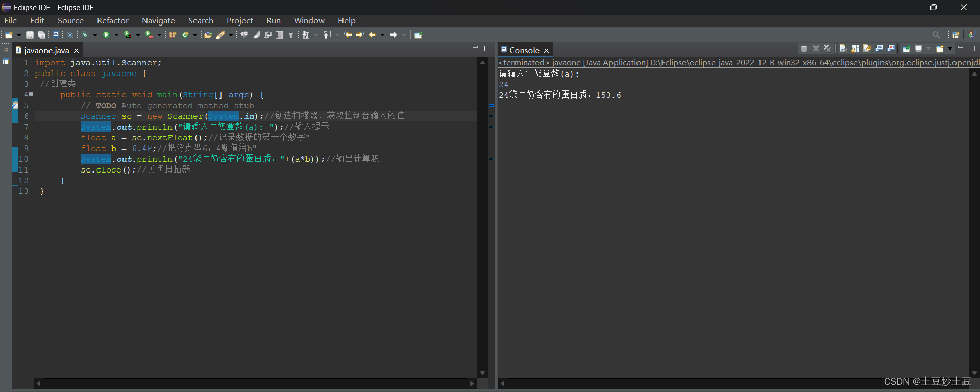Click the Save All toolbar icon
The width and height of the screenshot is (980, 392).
(x=41, y=35)
